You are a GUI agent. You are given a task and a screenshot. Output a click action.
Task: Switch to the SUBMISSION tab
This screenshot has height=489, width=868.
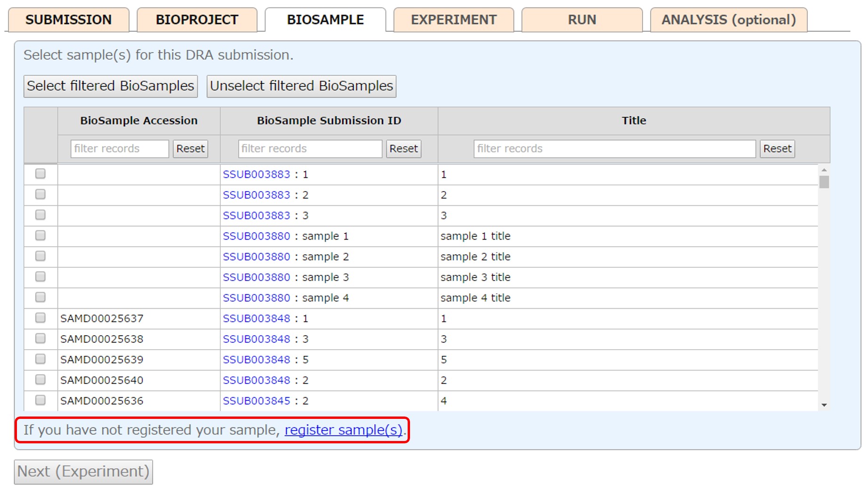pos(68,20)
